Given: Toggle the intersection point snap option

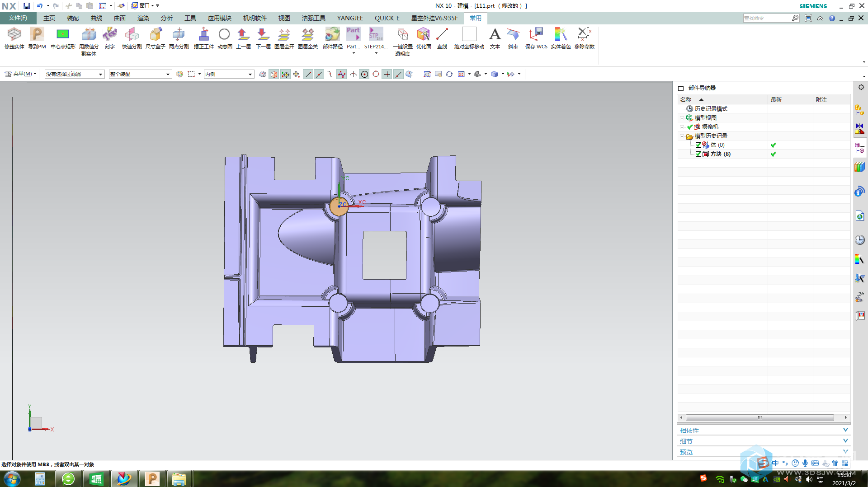Looking at the screenshot, I should (353, 74).
